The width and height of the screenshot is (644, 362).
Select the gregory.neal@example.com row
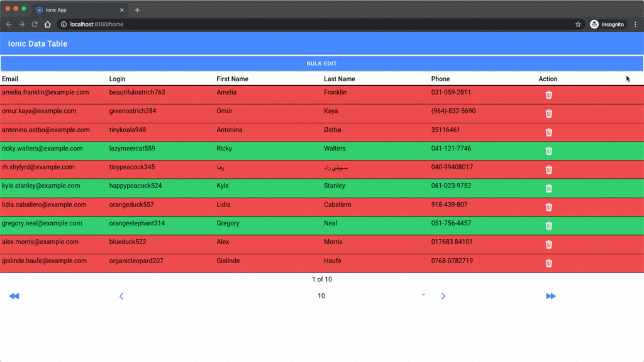42,223
